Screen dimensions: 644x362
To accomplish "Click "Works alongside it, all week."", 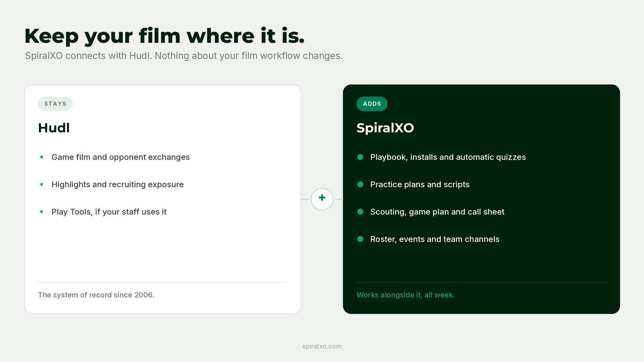I will click(x=406, y=295).
